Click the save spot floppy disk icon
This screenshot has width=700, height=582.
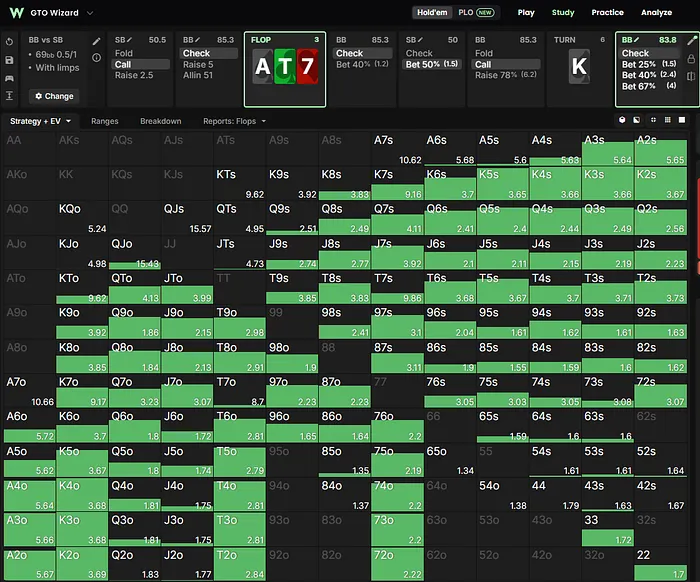pyautogui.click(x=9, y=60)
